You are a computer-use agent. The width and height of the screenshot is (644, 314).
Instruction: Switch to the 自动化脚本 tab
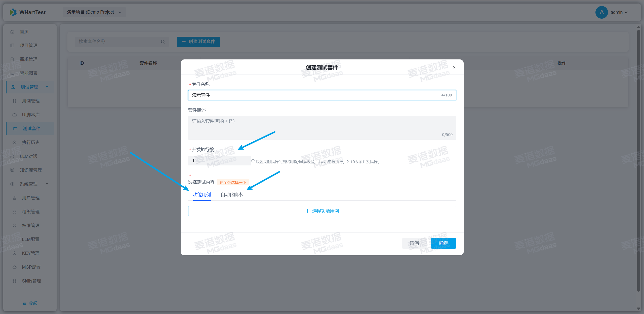click(x=232, y=195)
